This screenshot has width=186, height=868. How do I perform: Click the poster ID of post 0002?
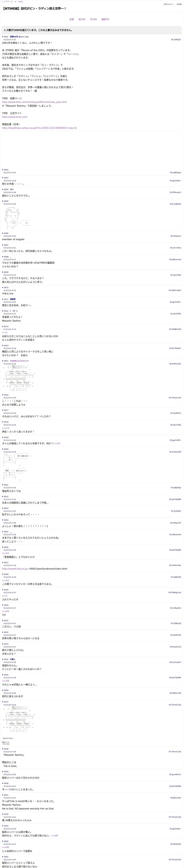(176, 173)
